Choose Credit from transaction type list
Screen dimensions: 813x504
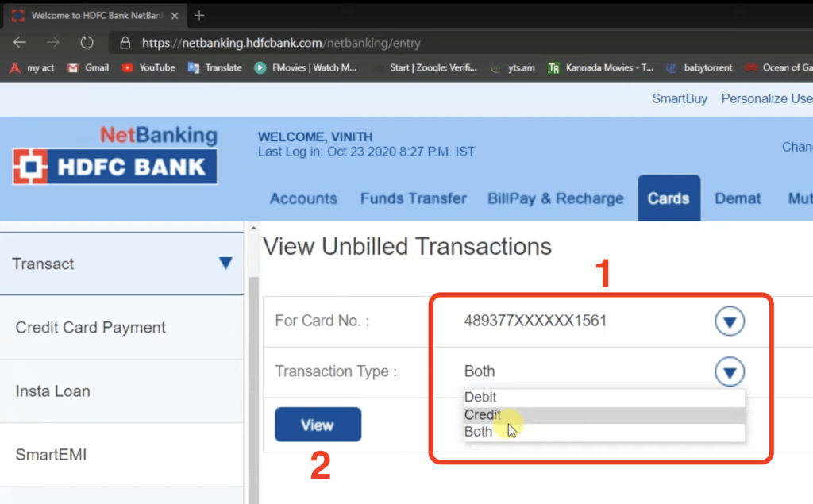click(604, 415)
